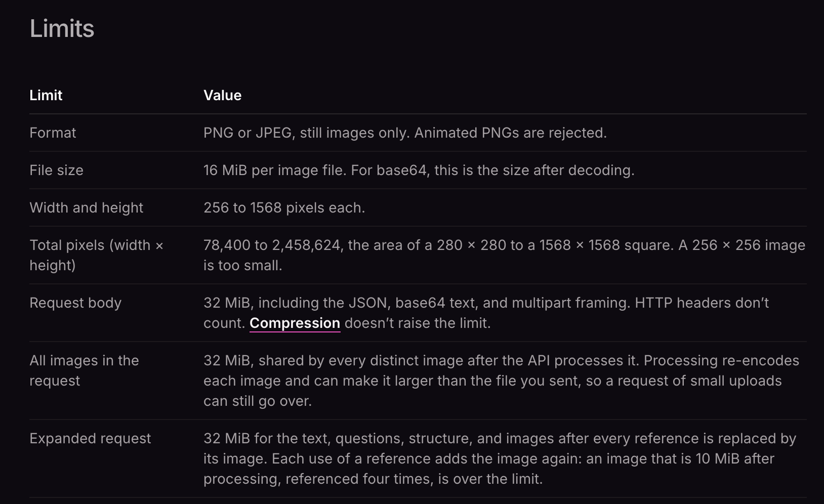Click the Animated PNGs are rejected sentence
824x504 pixels.
click(x=511, y=133)
